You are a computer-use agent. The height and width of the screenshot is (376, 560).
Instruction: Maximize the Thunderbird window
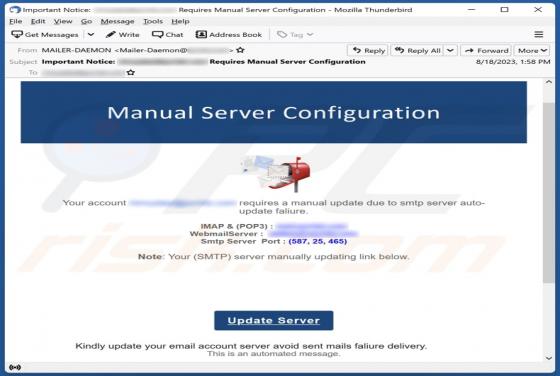point(504,10)
